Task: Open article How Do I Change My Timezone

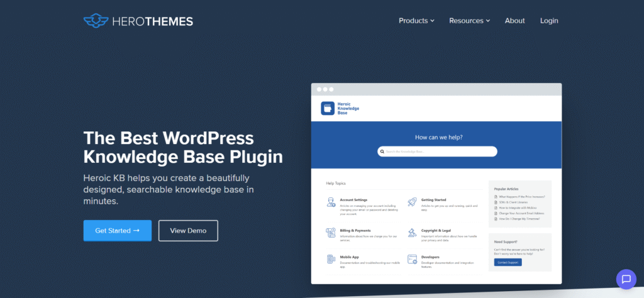Action: coord(519,219)
